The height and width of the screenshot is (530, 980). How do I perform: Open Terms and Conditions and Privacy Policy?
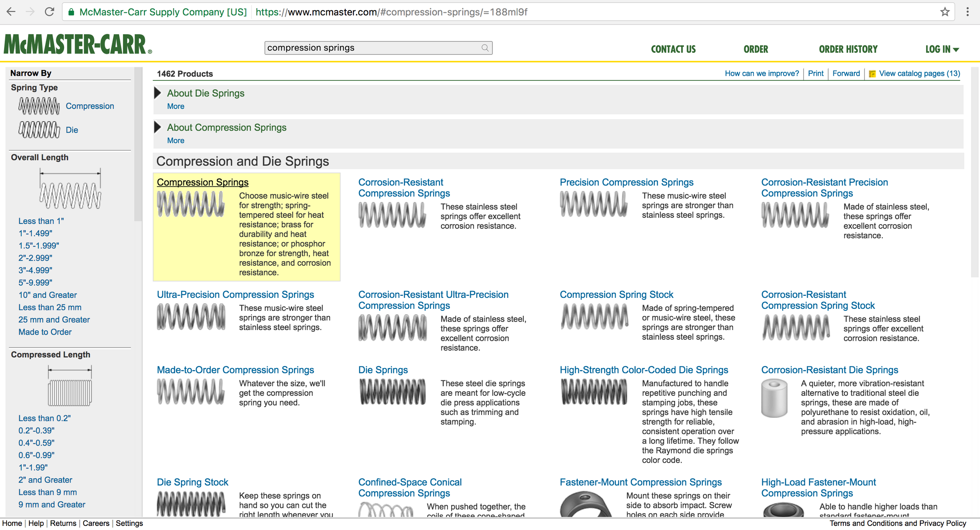[x=898, y=523]
